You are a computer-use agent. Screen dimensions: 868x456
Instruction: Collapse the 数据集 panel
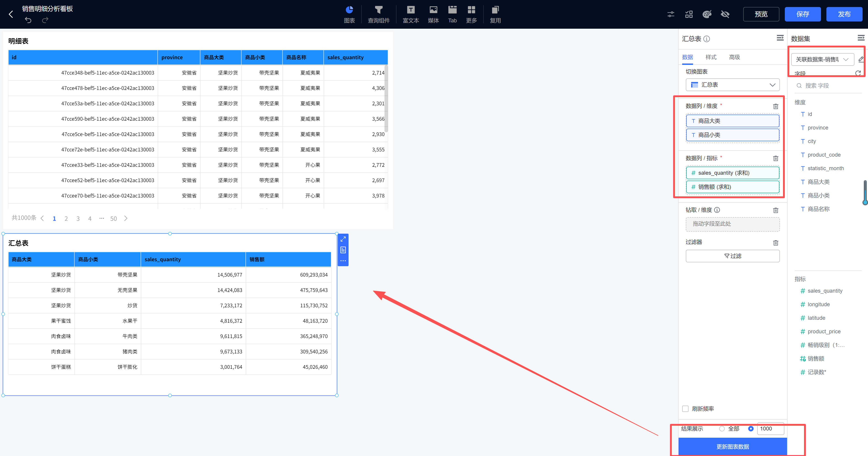[x=861, y=38]
